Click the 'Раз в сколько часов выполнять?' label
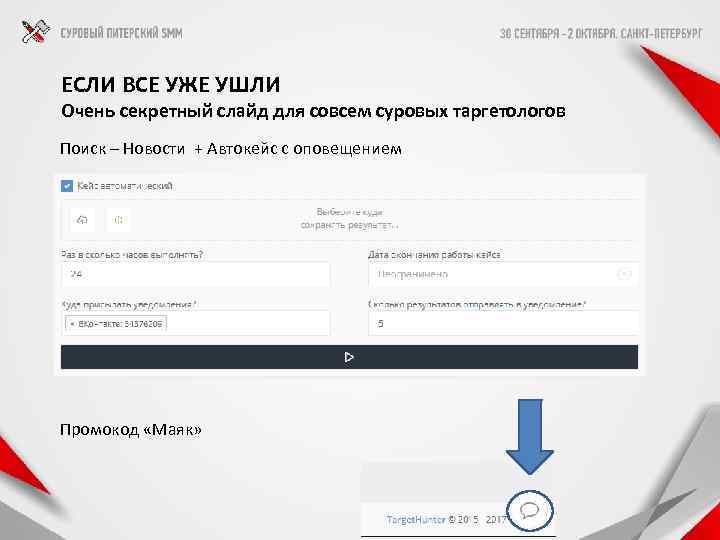The height and width of the screenshot is (540, 720). [132, 254]
